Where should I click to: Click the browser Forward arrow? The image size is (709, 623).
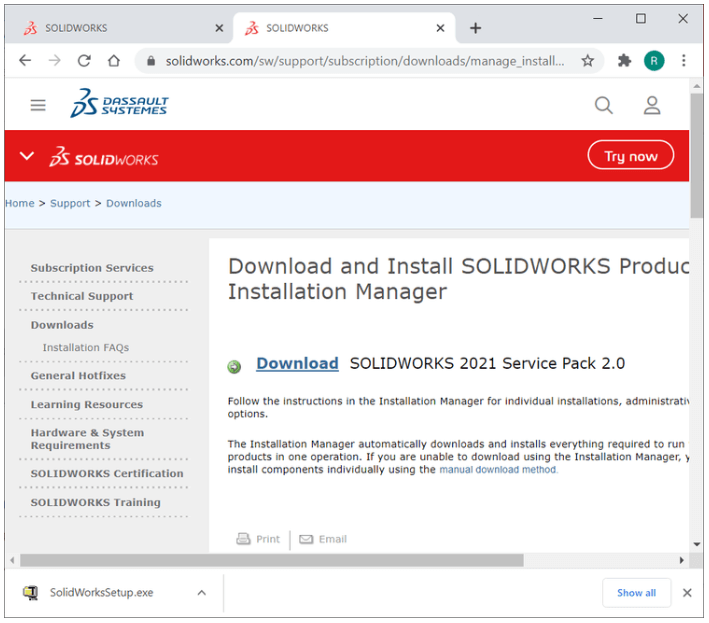54,61
